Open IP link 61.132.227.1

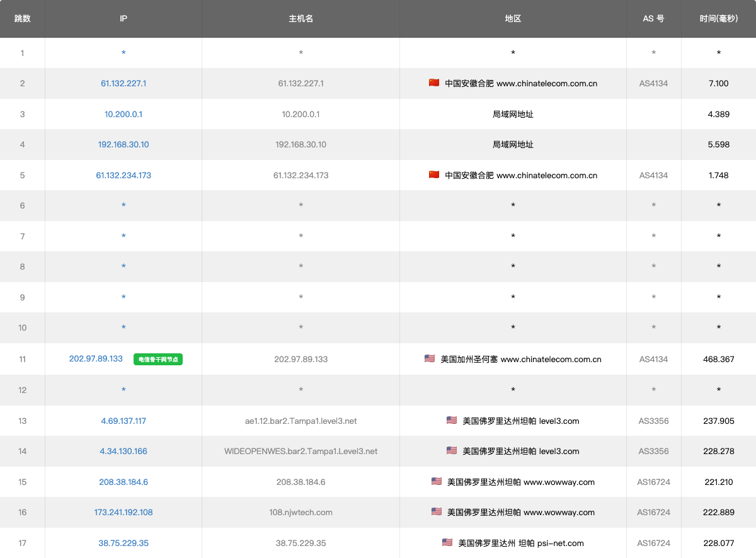coord(123,83)
